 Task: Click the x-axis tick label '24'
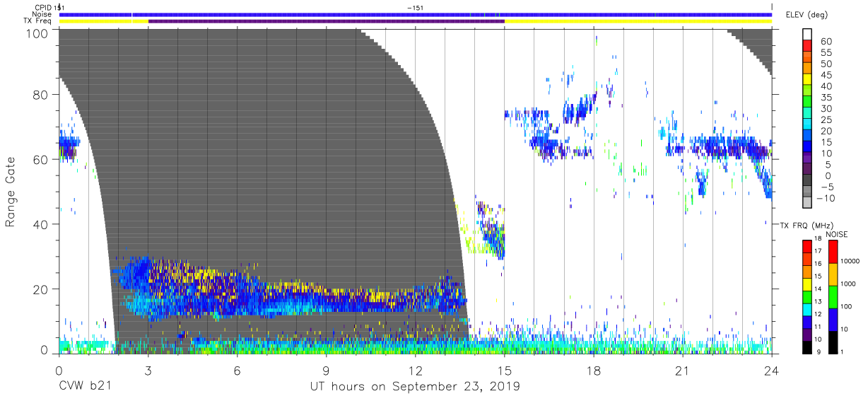click(x=772, y=371)
